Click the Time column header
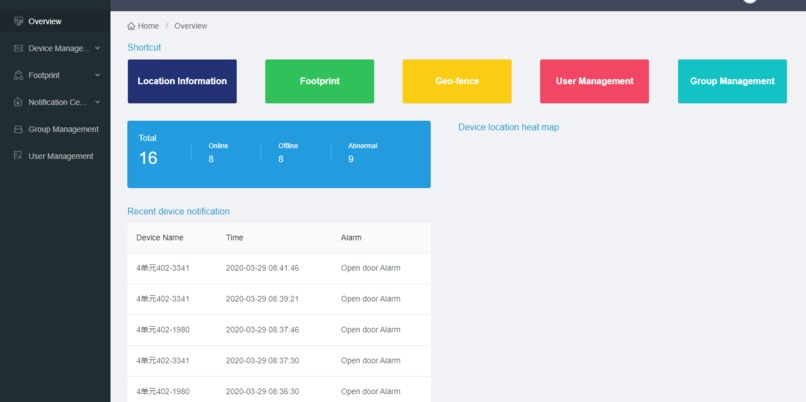 point(234,237)
